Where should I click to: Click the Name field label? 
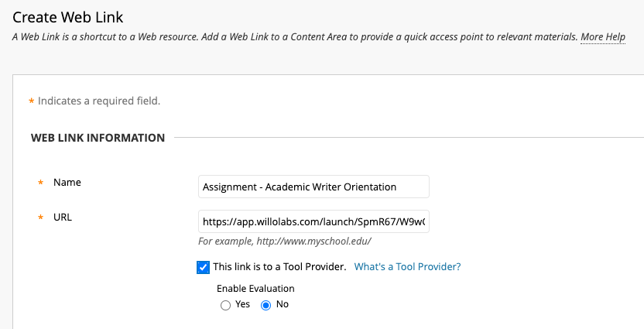coord(67,183)
